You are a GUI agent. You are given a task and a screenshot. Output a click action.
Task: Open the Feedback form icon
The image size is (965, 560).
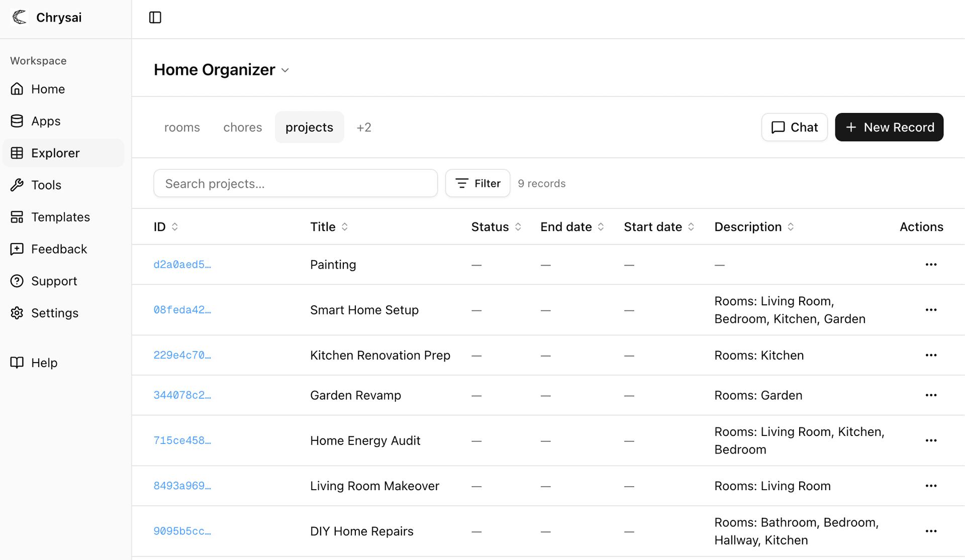17,249
